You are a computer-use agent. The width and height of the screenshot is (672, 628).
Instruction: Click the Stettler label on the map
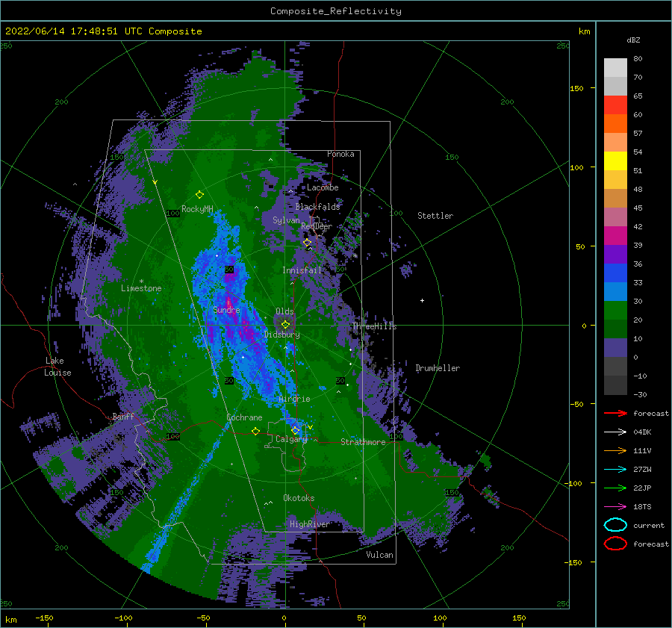click(x=435, y=216)
